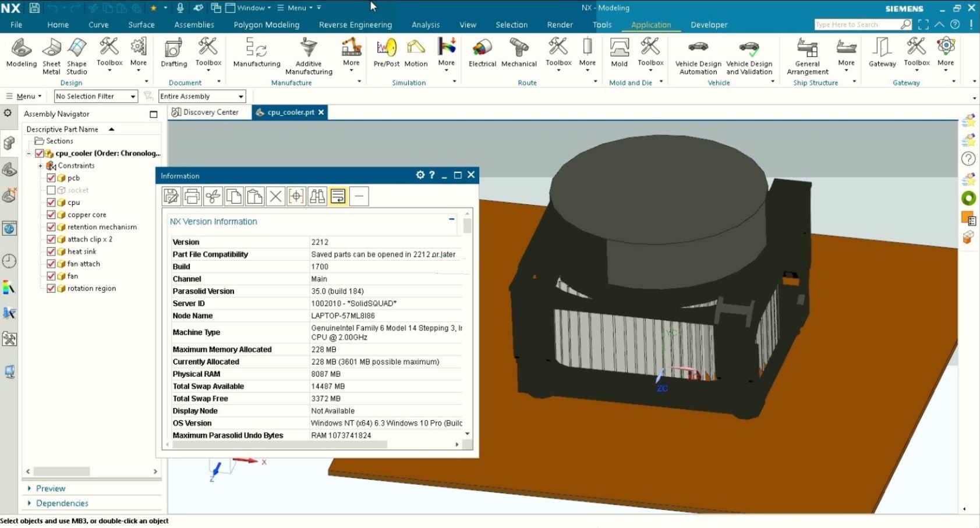This screenshot has height=528, width=980.
Task: Toggle word wrap icon in Information window
Action: [x=338, y=196]
